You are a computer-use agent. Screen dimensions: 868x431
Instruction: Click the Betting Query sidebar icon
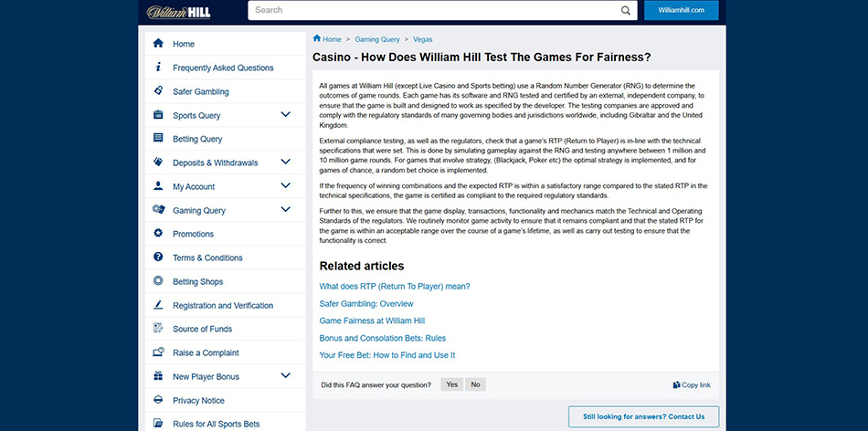coord(158,138)
